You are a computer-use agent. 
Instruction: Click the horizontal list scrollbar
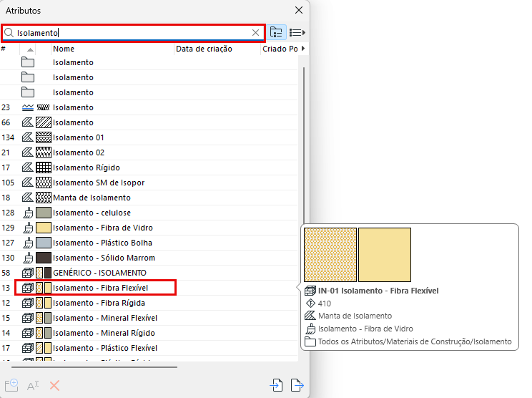[94, 367]
